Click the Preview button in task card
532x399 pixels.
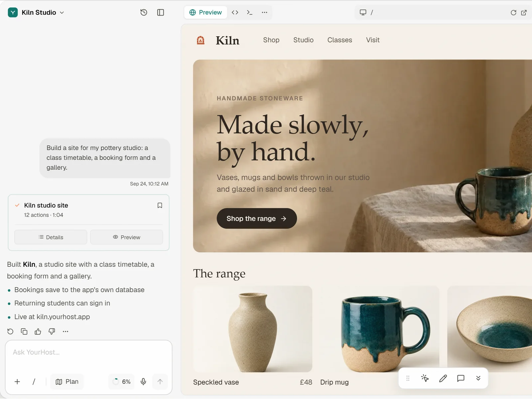pos(127,237)
